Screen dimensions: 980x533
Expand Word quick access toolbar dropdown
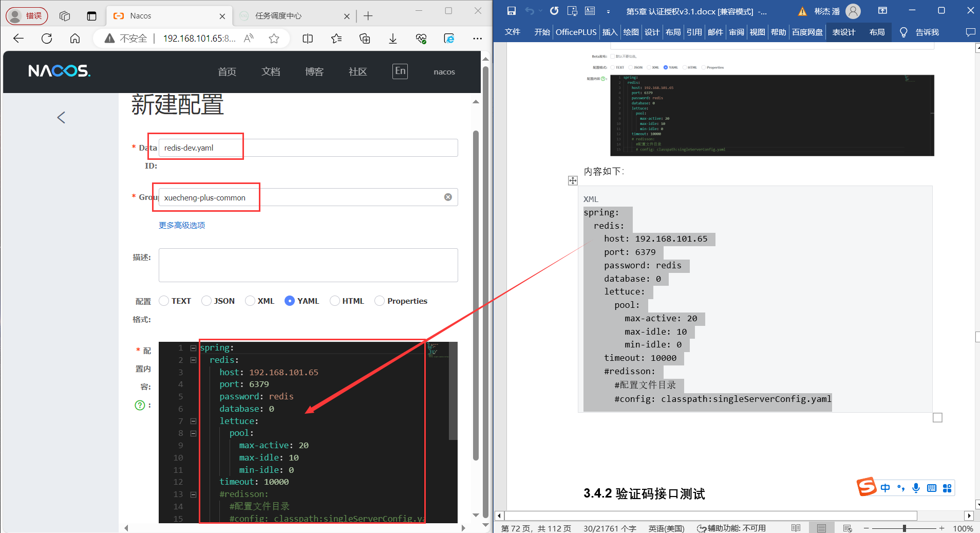point(608,11)
